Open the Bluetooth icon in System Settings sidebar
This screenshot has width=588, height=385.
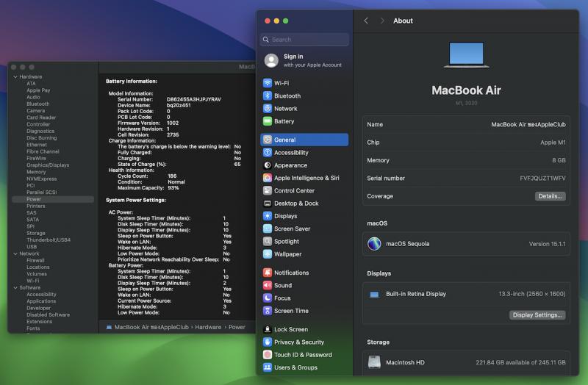coord(268,96)
